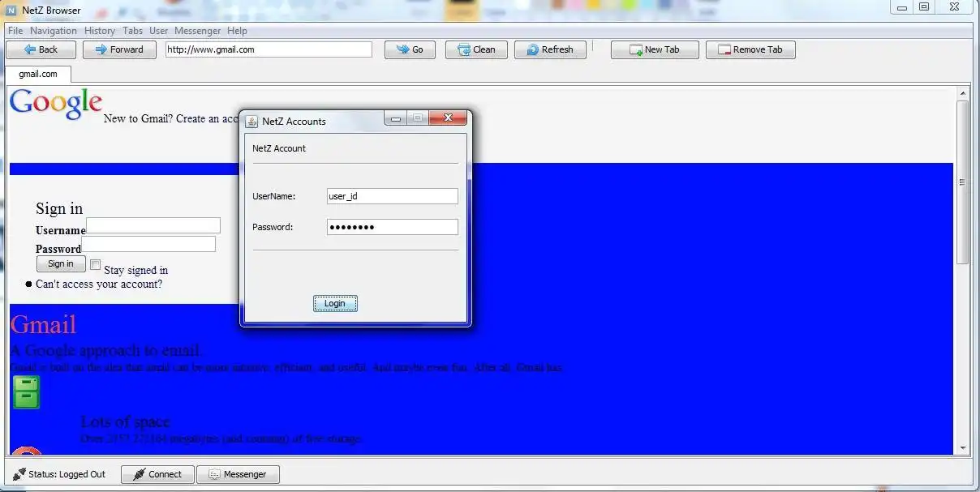
Task: Open the Help menu
Action: pos(237,31)
